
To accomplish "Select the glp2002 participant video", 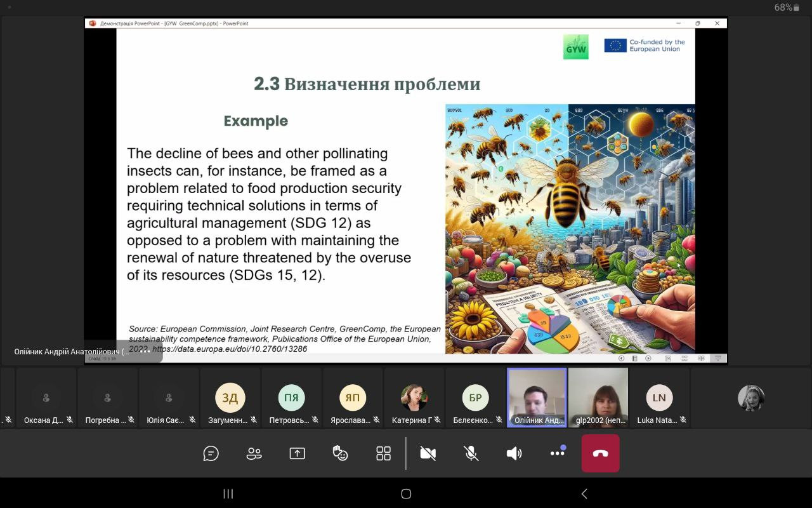I will point(598,397).
